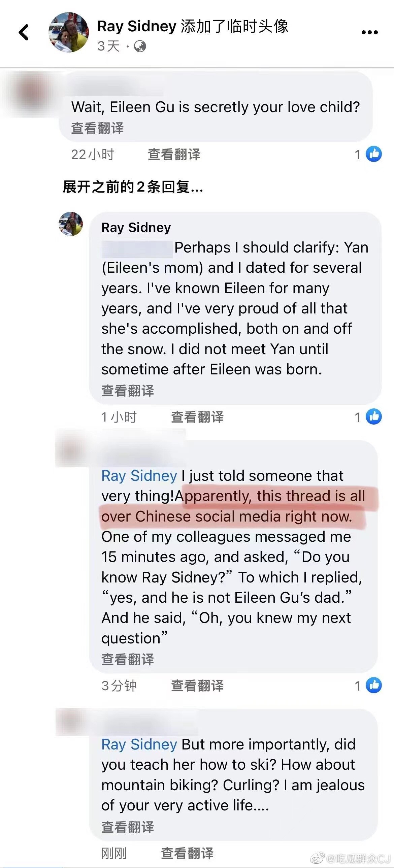
Task: Tap Ray Sidney mention in the ski comment
Action: pyautogui.click(x=139, y=744)
